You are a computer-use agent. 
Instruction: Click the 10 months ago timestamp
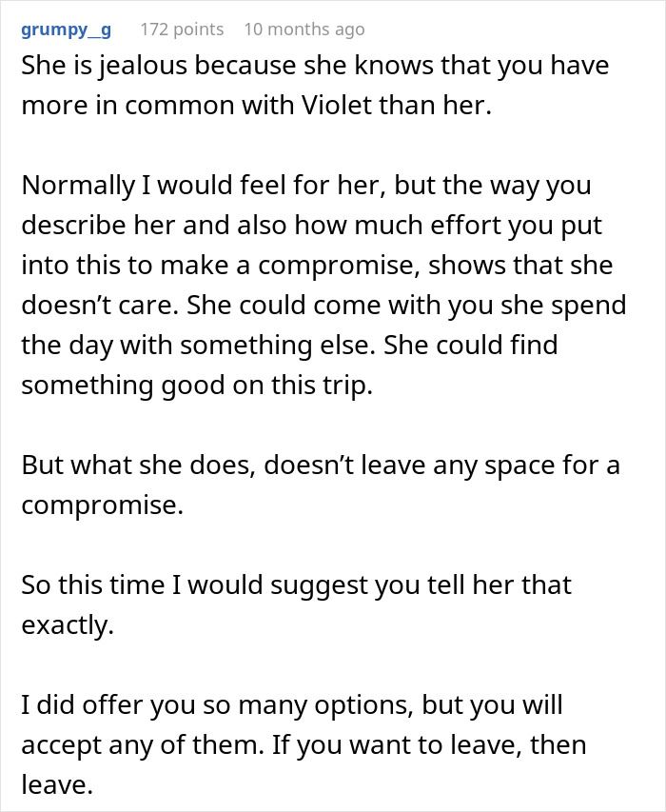[x=304, y=30]
